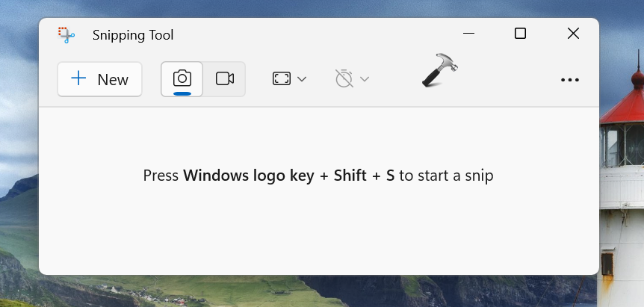Click the desktop wallpaper left of window

19,149
